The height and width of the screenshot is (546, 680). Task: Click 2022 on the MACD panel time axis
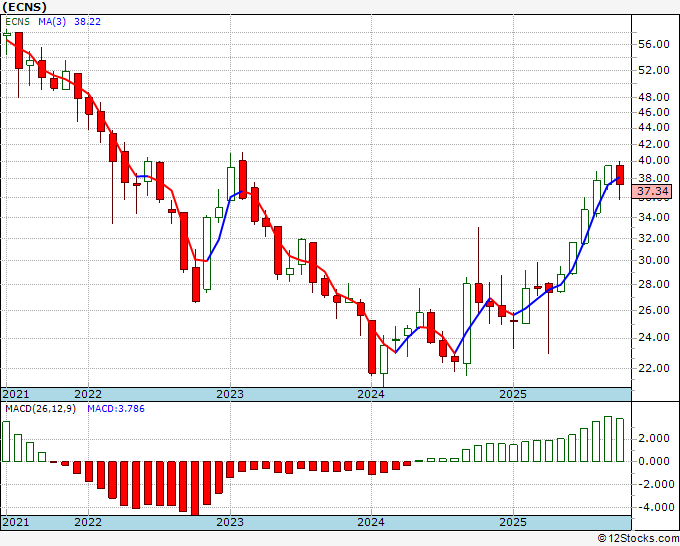[x=88, y=522]
